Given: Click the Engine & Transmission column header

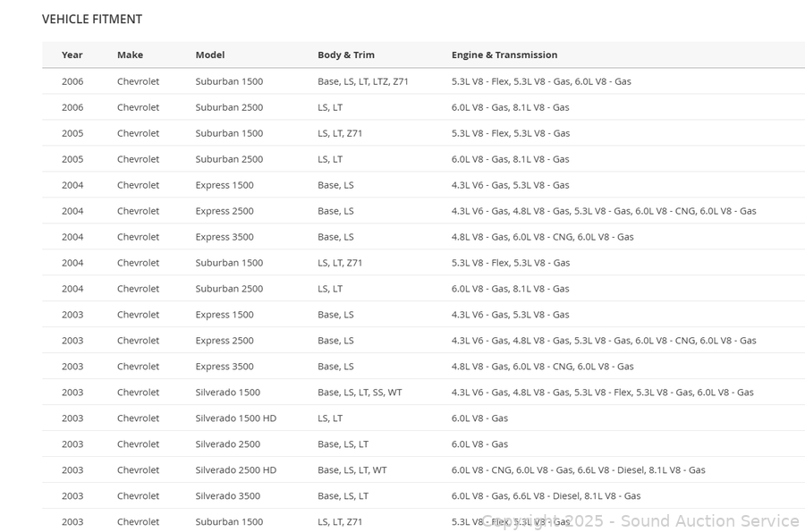Looking at the screenshot, I should point(504,55).
